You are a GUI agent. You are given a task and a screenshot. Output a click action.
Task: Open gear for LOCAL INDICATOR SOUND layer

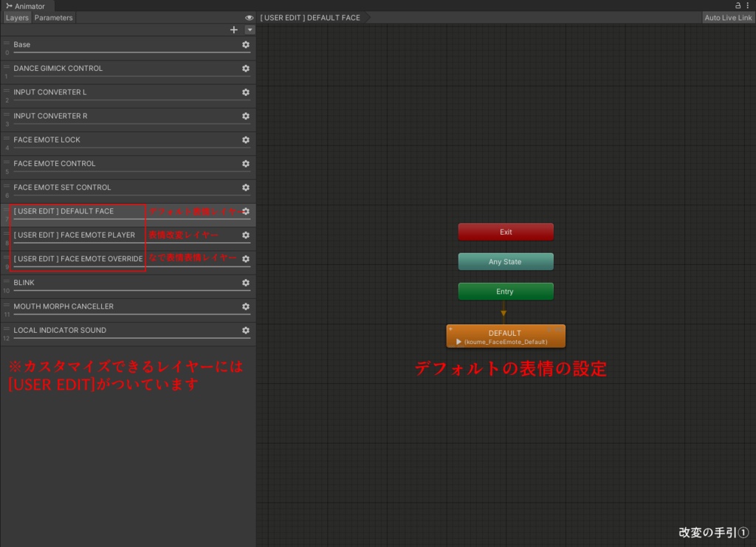245,330
